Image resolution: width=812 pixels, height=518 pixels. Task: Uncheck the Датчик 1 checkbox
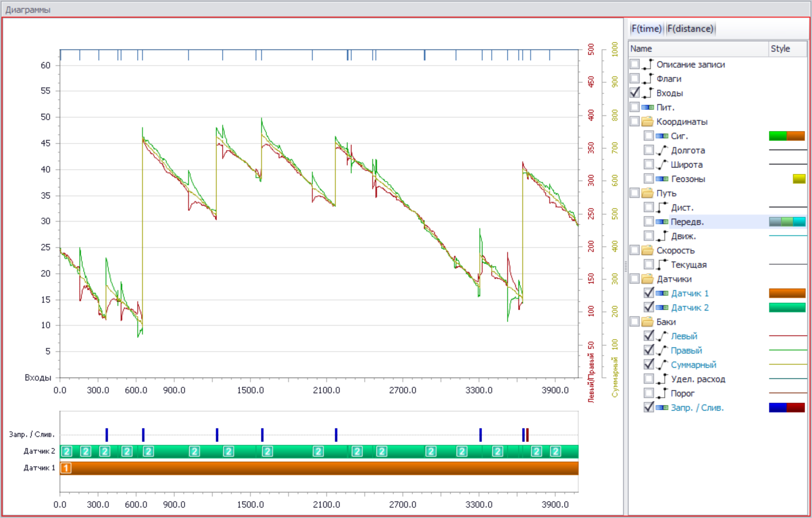point(649,293)
